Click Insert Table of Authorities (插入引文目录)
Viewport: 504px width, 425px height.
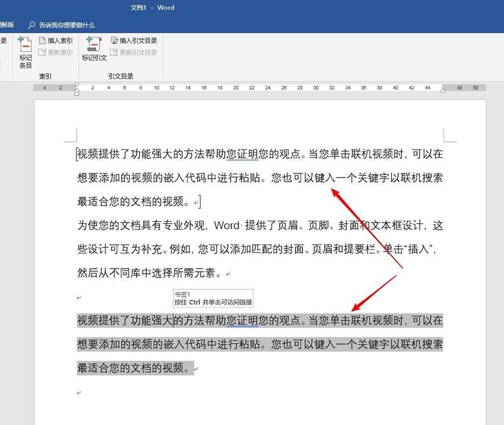[x=134, y=40]
